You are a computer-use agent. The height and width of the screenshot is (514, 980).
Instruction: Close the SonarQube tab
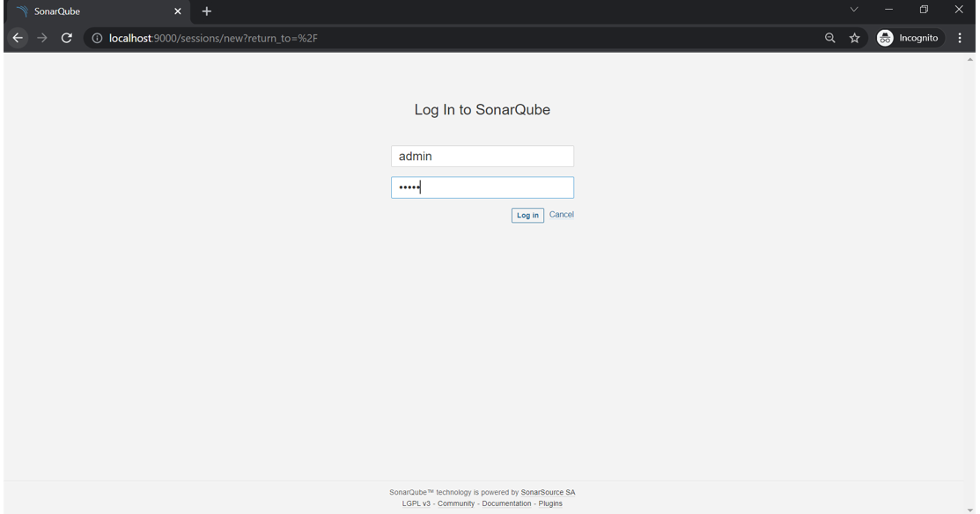[x=178, y=11]
